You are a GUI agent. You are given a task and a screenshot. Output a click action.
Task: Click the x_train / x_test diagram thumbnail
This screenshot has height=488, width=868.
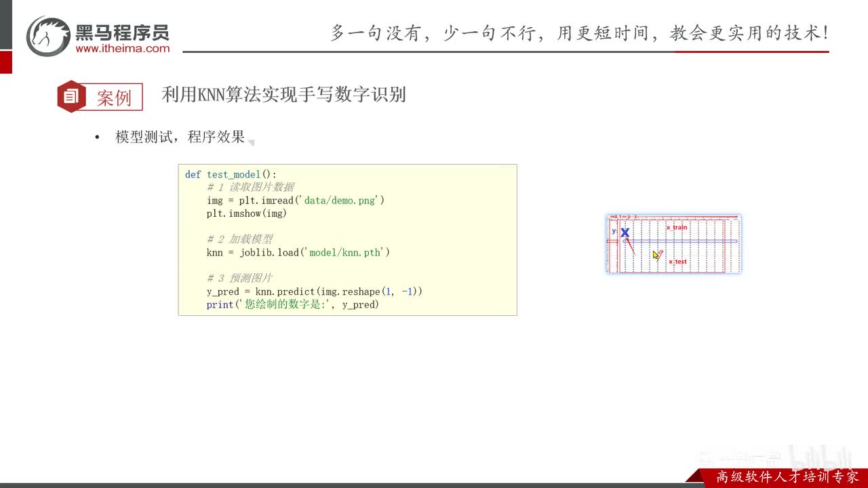(673, 244)
